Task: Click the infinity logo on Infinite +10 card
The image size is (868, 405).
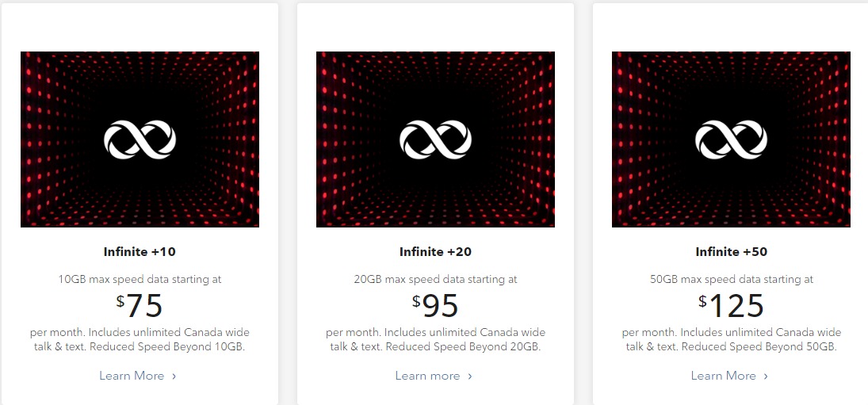Action: click(x=140, y=140)
